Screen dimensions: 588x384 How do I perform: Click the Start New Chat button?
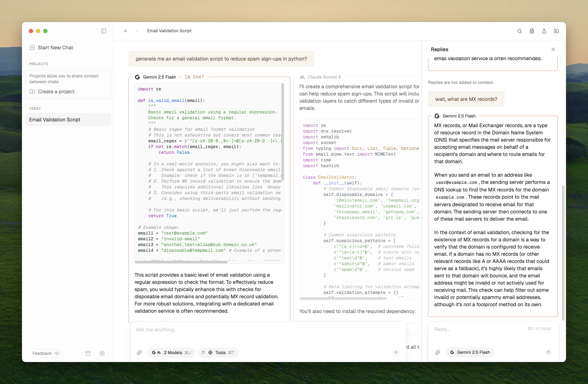pos(51,48)
